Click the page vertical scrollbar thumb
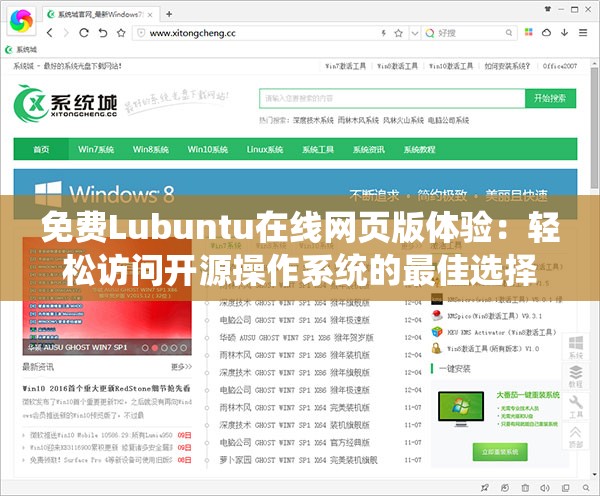 594,126
